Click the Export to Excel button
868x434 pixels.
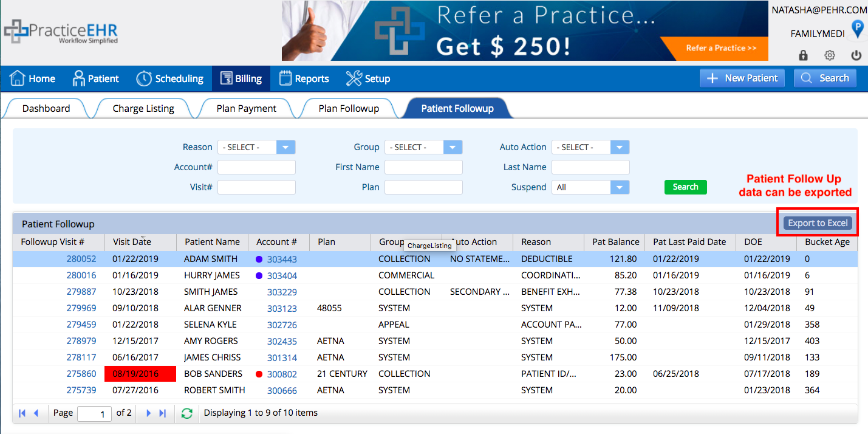point(818,223)
